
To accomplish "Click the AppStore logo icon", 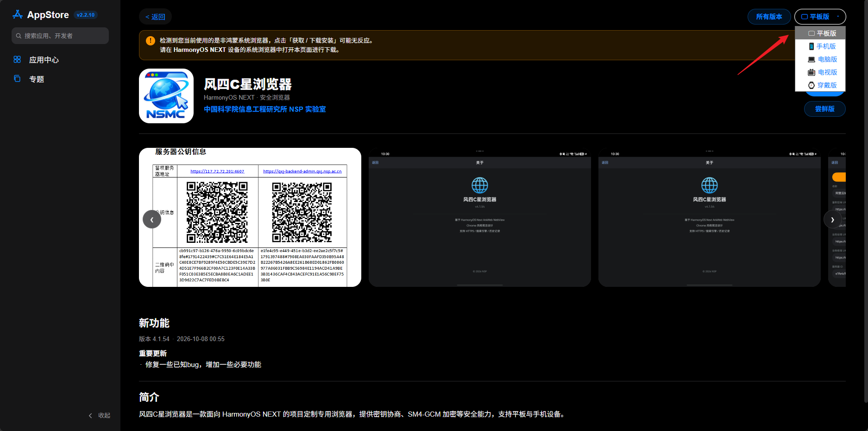I will click(18, 14).
